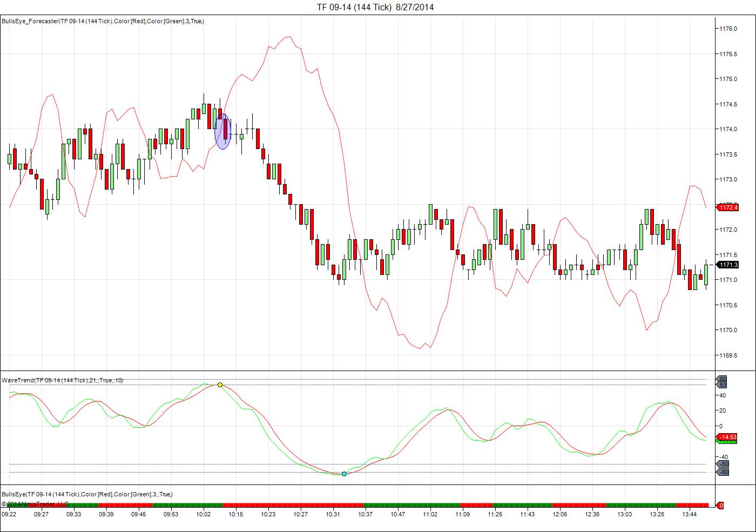The image size is (756, 532).
Task: Click the 13:44 time axis label
Action: click(x=689, y=514)
